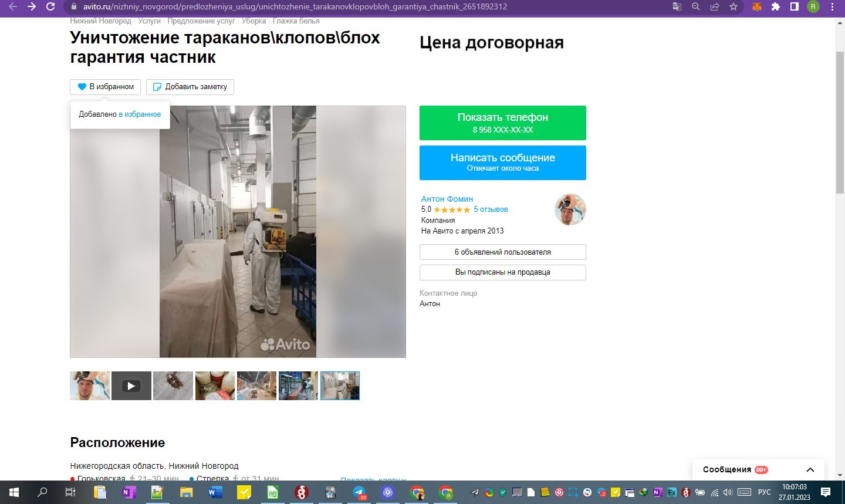Expand the Сообщения chat panel chevron
Image resolution: width=845 pixels, height=504 pixels.
pyautogui.click(x=810, y=469)
